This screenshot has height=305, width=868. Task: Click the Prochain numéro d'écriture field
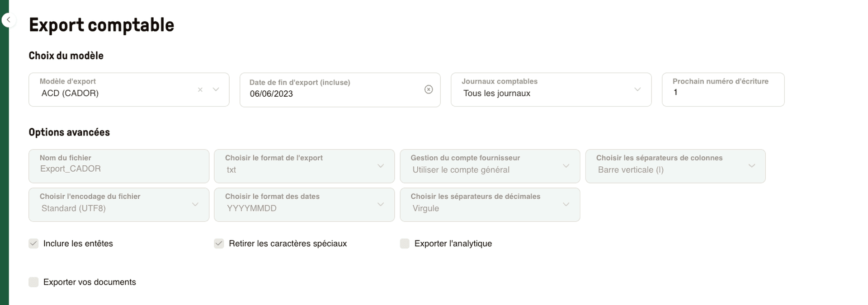[x=722, y=92]
